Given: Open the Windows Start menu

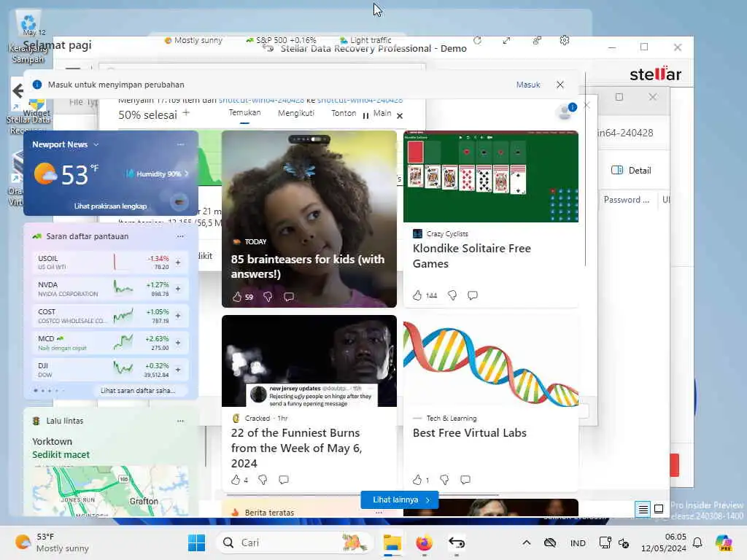Looking at the screenshot, I should coord(196,542).
